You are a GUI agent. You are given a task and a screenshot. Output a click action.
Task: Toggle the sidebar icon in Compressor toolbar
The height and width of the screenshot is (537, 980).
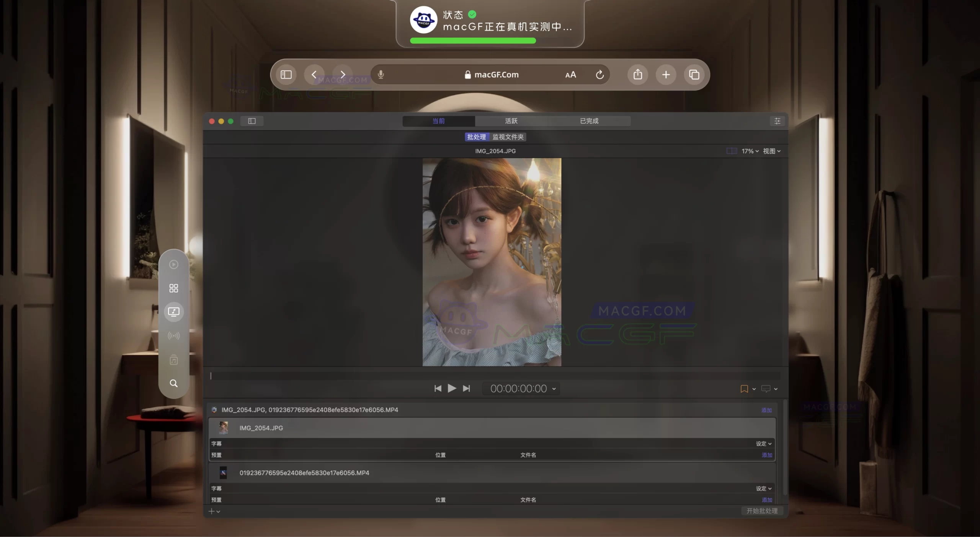(252, 121)
